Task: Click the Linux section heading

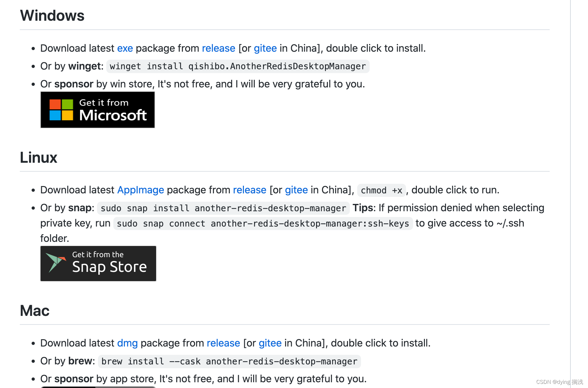Action: [x=39, y=158]
